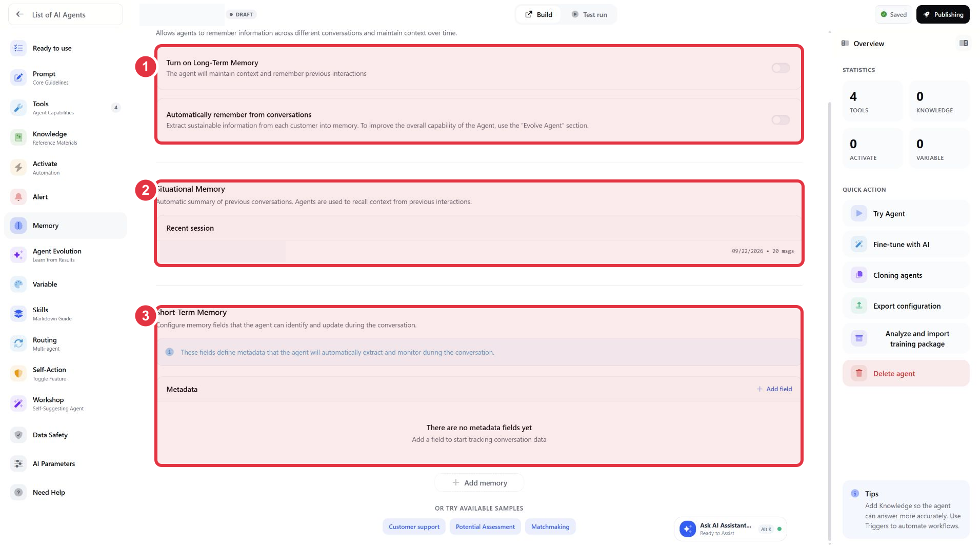Open Routing multi-agent settings
Image resolution: width=980 pixels, height=547 pixels.
[x=66, y=344]
